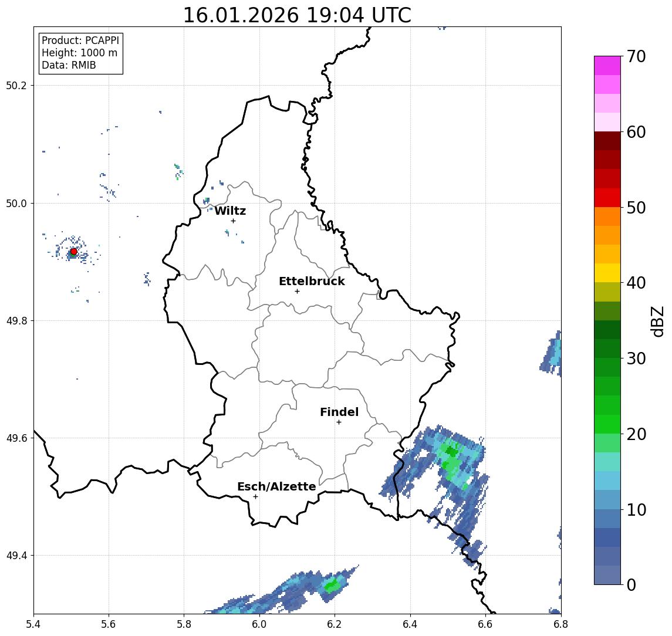Image resolution: width=672 pixels, height=636 pixels.
Task: Click the dark green colorbar segment above 30
Action: 607,349
